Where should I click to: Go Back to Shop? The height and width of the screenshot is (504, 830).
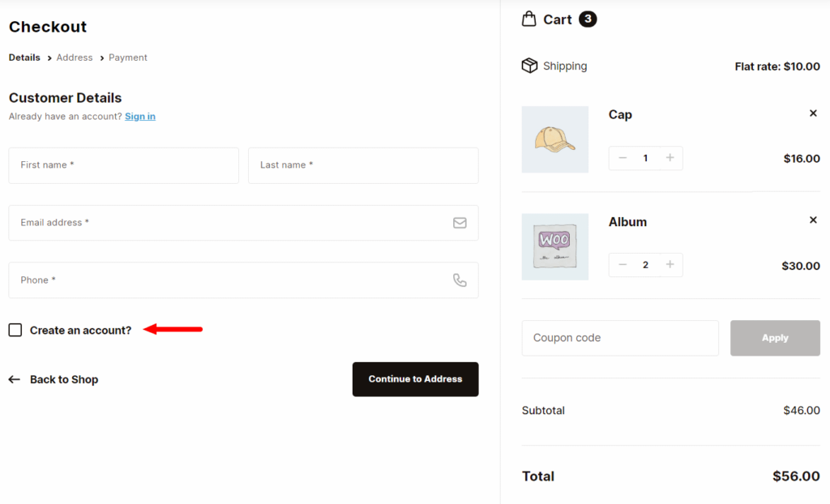coord(63,379)
